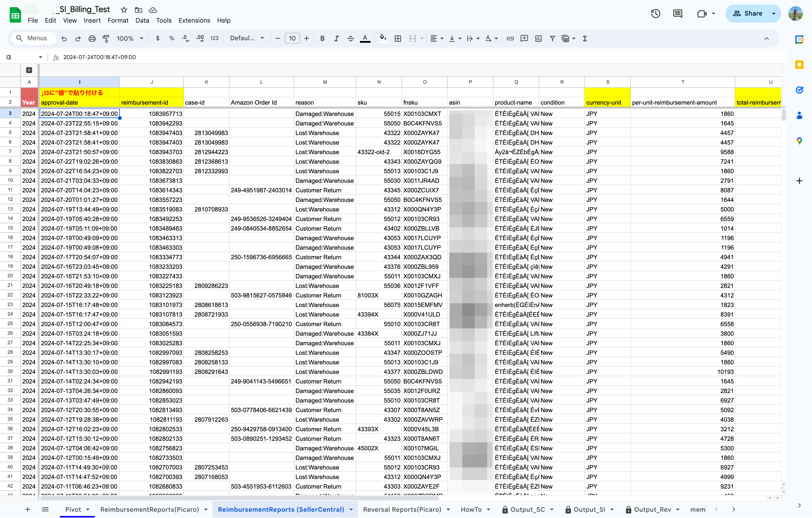Screen dimensions: 812x518
Task: Open version history clock icon
Action: point(656,14)
